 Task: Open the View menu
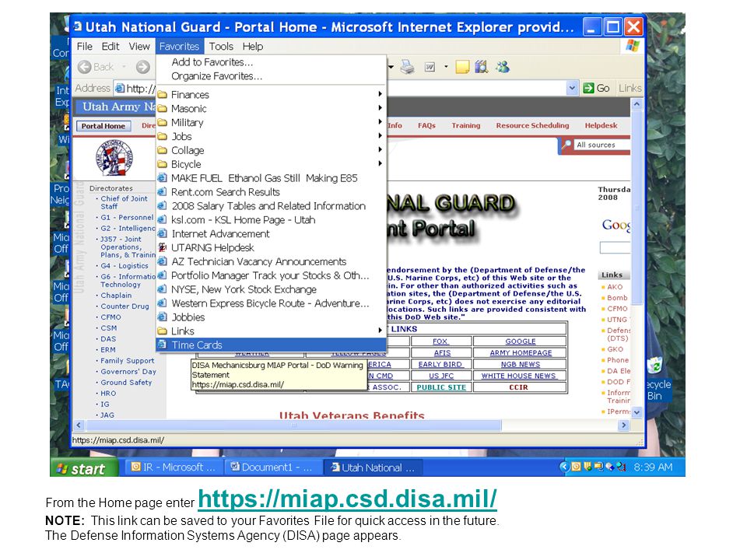[139, 47]
